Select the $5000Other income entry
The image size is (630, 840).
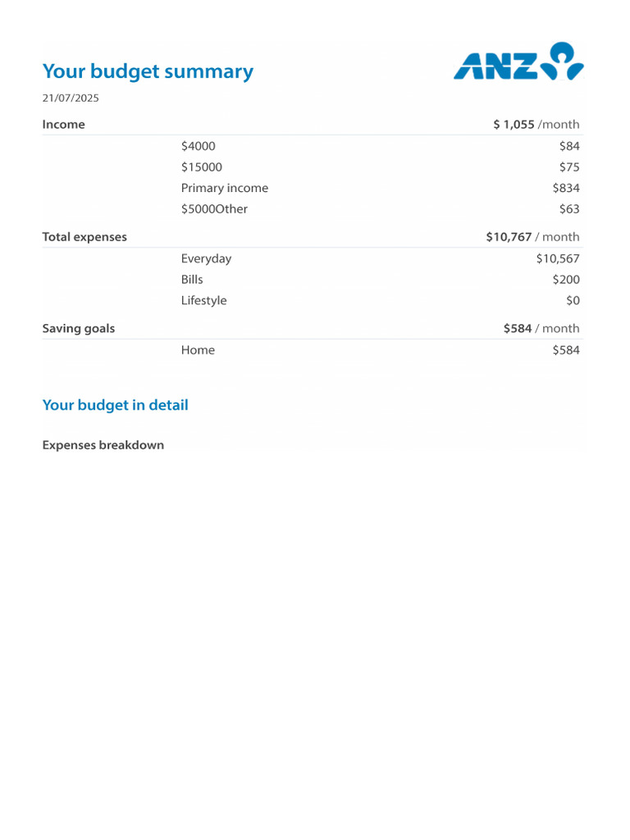214,209
